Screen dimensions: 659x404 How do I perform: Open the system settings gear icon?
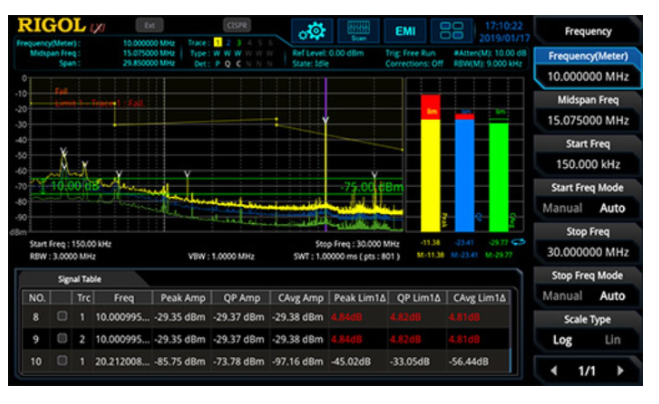[312, 31]
